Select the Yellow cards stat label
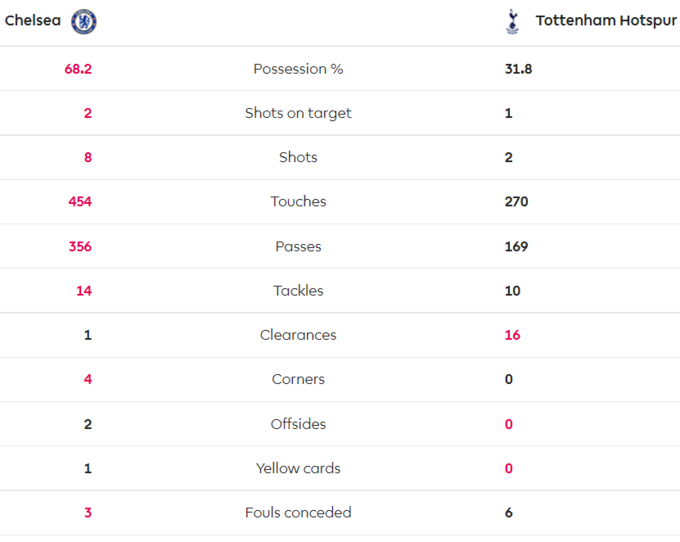Viewport: 680px width, 542px height. point(298,468)
